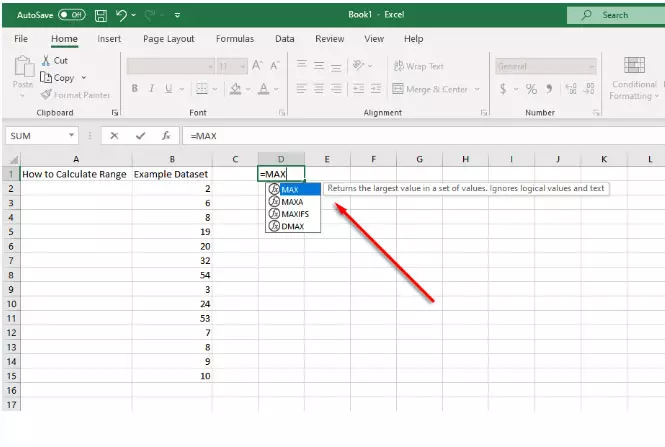Open the Data tab
665x447 pixels.
pyautogui.click(x=285, y=39)
